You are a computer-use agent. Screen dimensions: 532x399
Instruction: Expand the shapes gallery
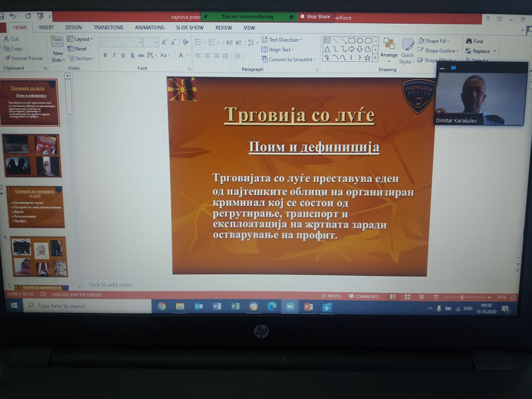[375, 58]
